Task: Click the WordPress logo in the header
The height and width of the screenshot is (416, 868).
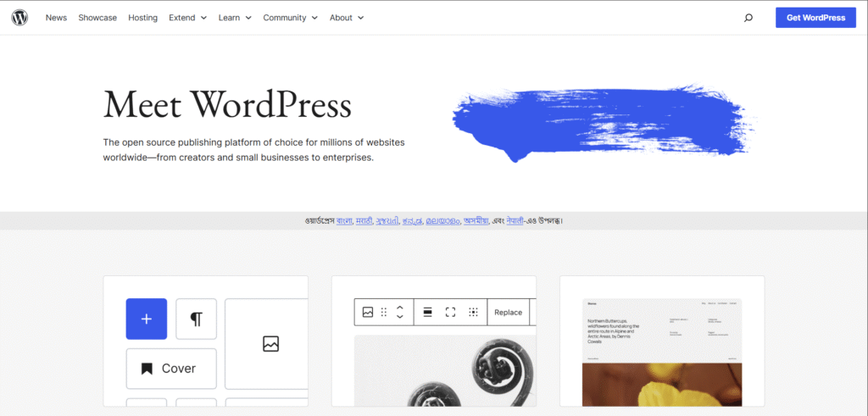Action: coord(19,18)
